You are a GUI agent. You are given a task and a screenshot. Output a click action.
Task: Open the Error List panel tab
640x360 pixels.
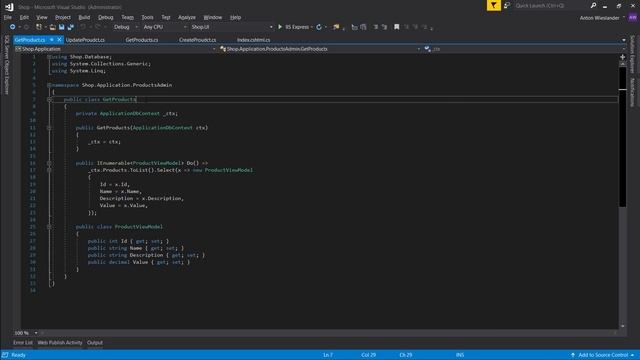[23, 343]
